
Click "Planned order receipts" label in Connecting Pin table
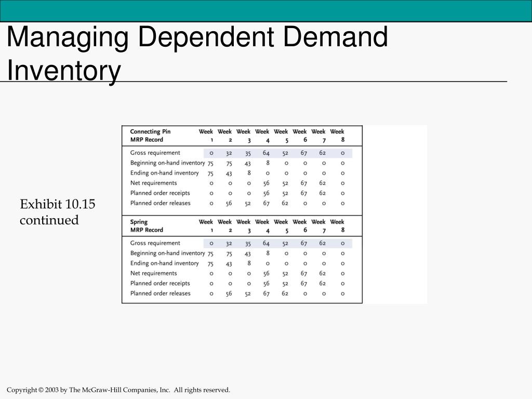click(160, 193)
